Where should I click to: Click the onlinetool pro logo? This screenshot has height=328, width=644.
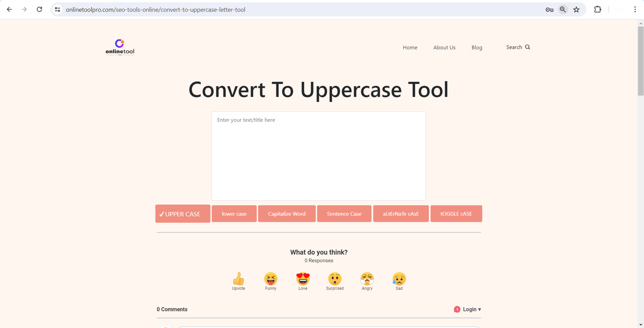(120, 47)
